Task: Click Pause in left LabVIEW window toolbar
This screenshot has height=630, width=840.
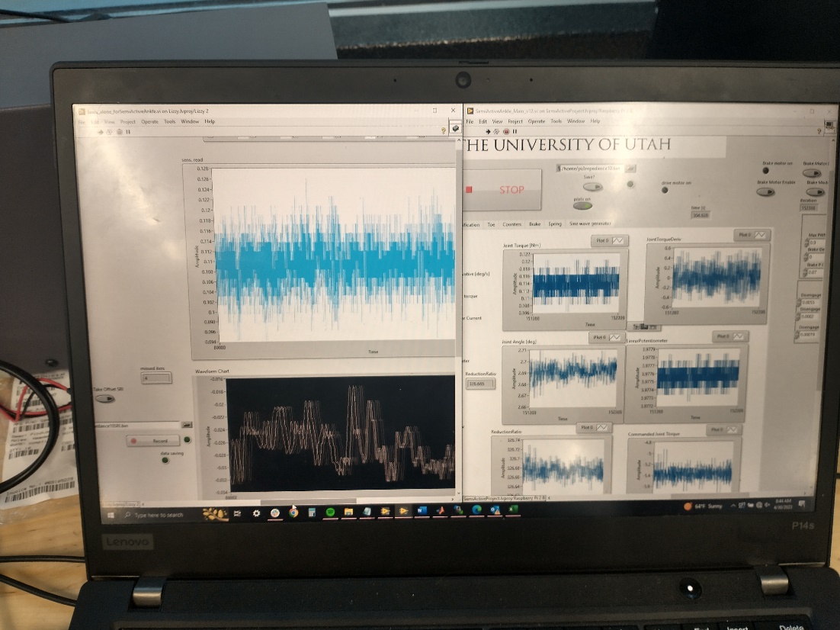Action: [128, 132]
